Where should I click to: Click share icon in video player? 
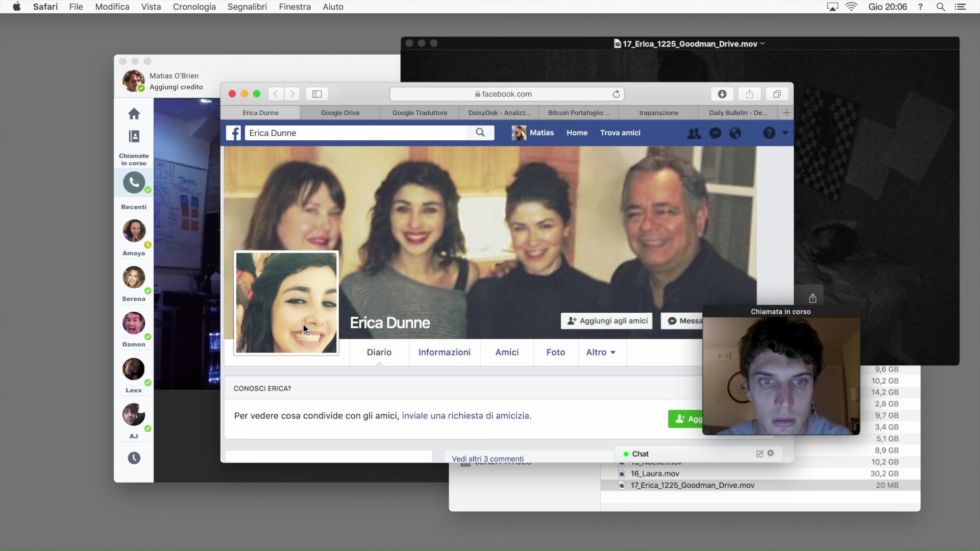tap(813, 298)
